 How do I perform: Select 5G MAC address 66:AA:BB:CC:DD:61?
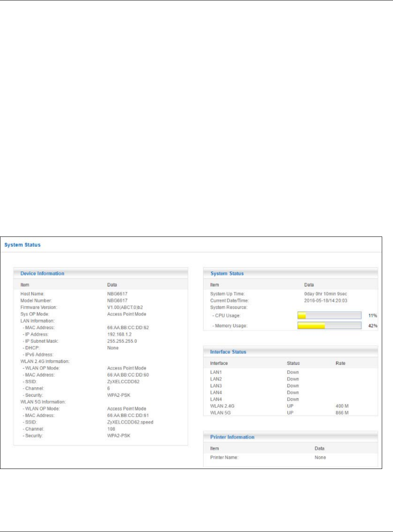(128, 416)
